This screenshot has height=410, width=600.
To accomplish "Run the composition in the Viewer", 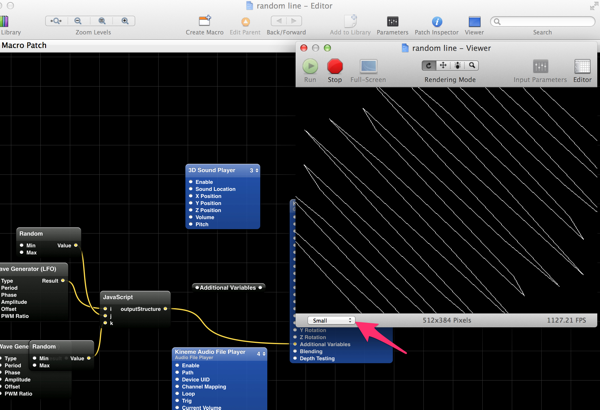I will click(310, 66).
